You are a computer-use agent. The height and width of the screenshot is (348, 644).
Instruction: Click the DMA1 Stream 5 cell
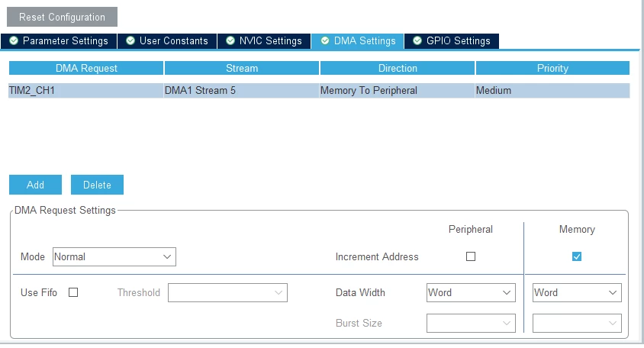pos(241,90)
